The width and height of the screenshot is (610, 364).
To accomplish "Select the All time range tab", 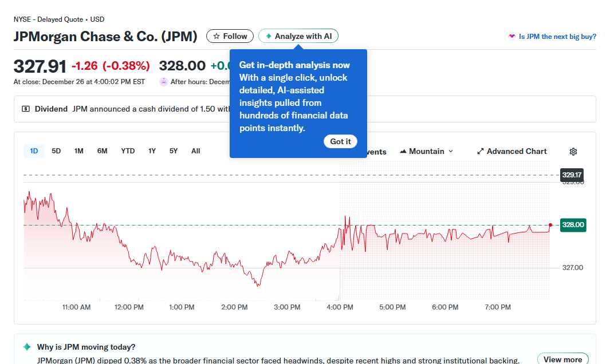I will [195, 151].
